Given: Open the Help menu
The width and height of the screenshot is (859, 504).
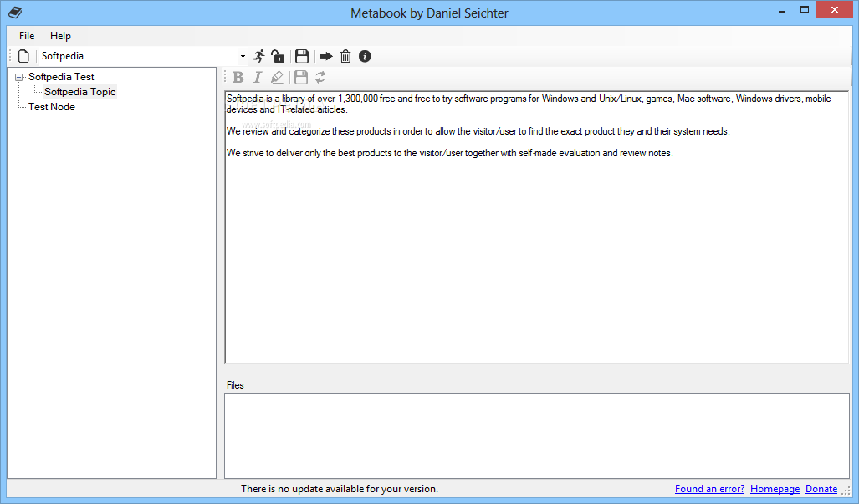Looking at the screenshot, I should pyautogui.click(x=60, y=36).
